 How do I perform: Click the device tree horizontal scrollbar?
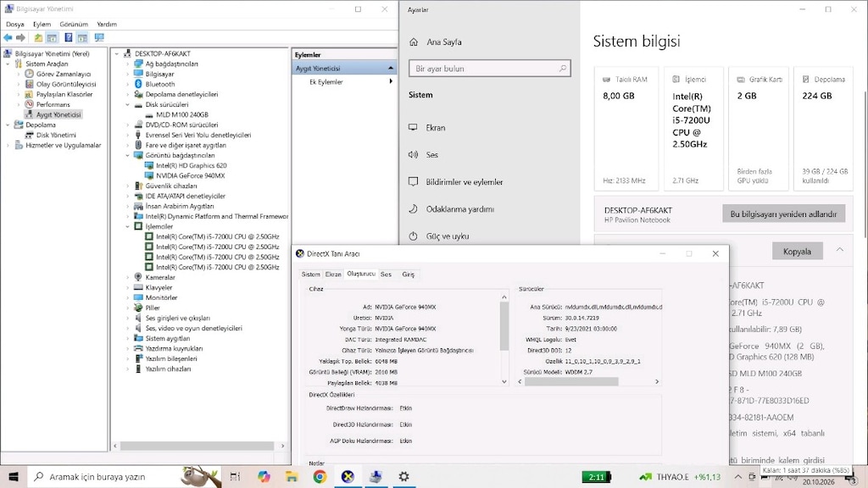(x=198, y=446)
